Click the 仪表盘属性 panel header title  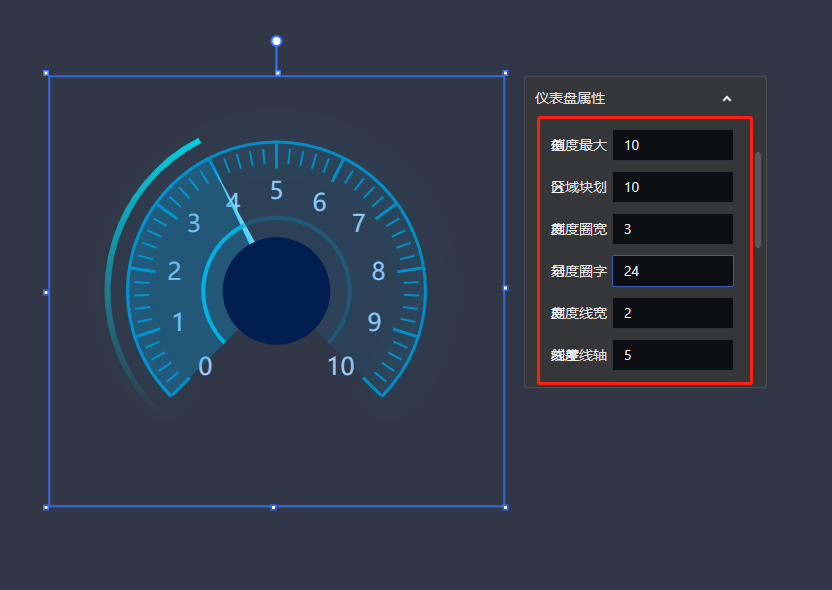point(570,99)
